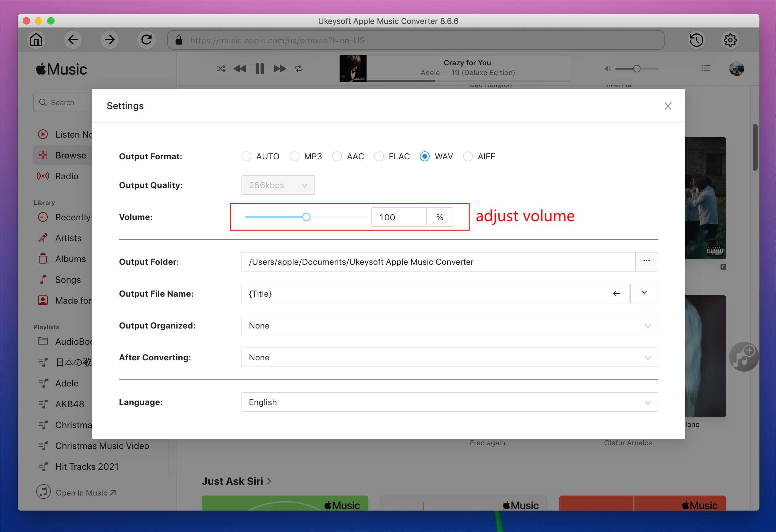Click the repeat playback icon
The image size is (776, 532).
(299, 68)
